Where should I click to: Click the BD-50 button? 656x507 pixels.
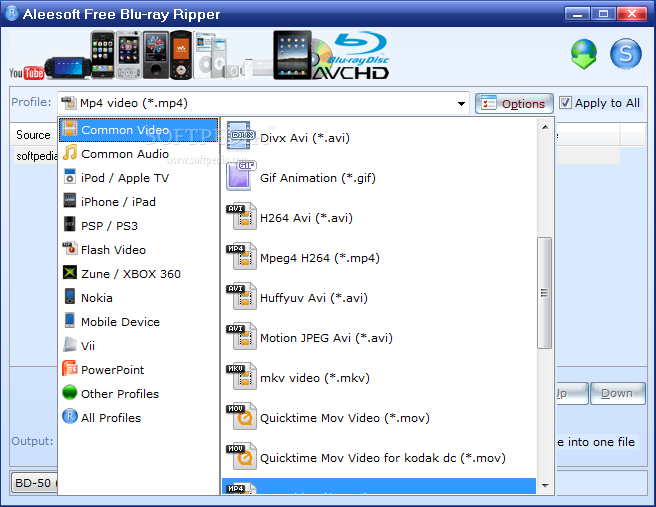click(x=34, y=483)
